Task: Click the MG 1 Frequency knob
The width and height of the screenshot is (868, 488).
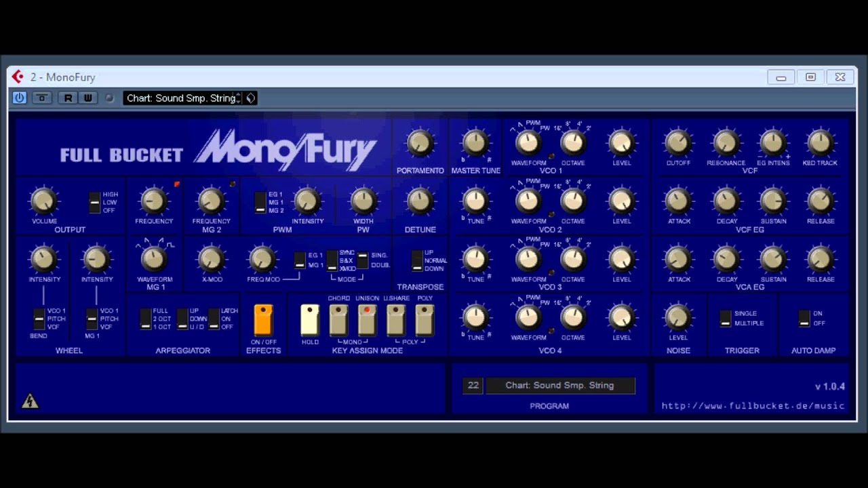Action: [x=153, y=201]
